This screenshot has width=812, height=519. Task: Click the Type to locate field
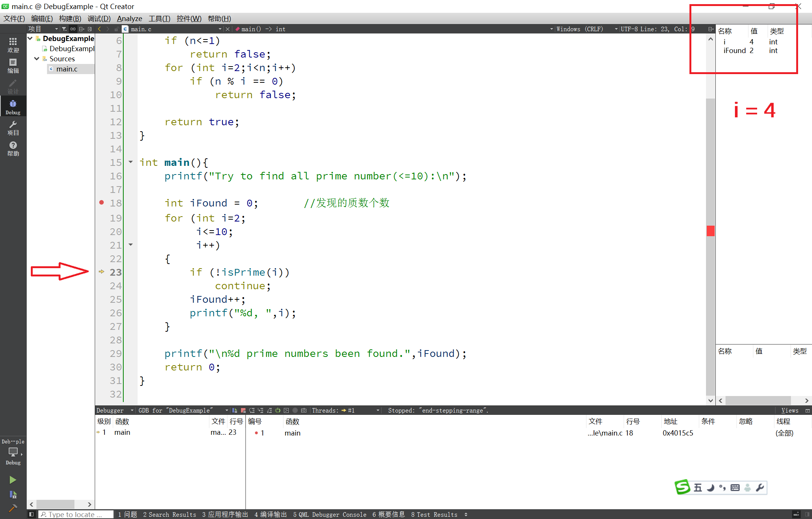76,514
